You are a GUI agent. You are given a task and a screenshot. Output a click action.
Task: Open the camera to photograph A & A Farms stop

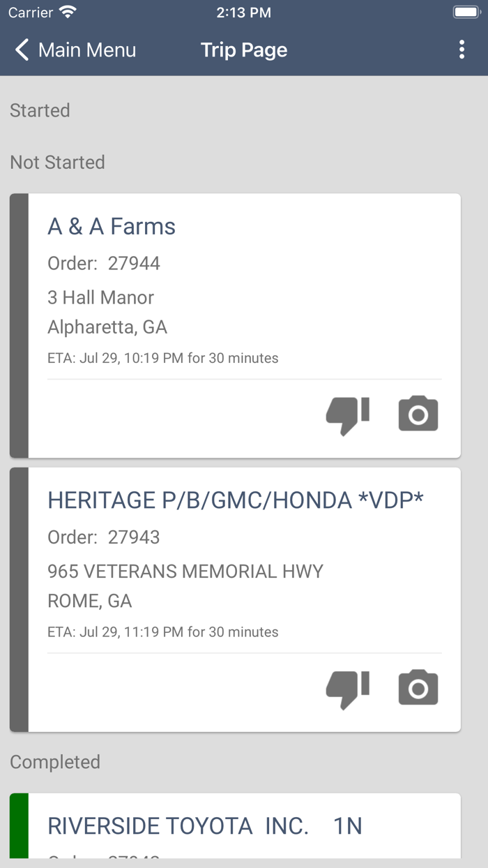[418, 413]
